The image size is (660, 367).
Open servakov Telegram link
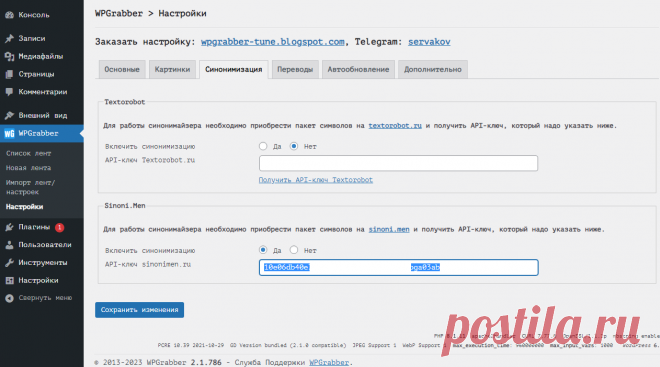point(429,42)
